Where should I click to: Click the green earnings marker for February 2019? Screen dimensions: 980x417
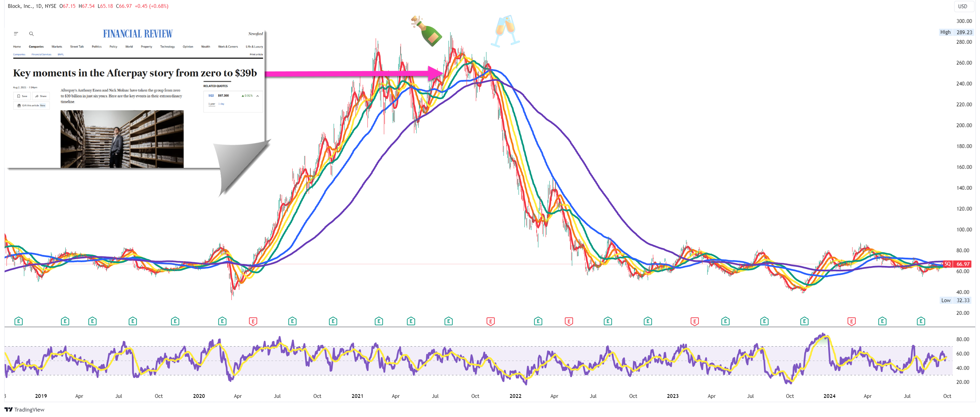tap(65, 321)
